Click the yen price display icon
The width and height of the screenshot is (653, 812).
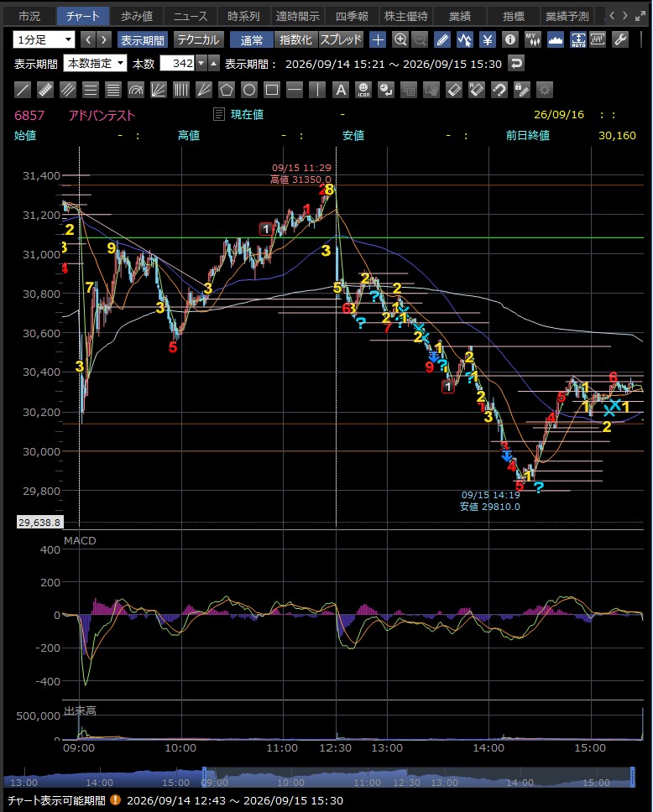tap(487, 40)
